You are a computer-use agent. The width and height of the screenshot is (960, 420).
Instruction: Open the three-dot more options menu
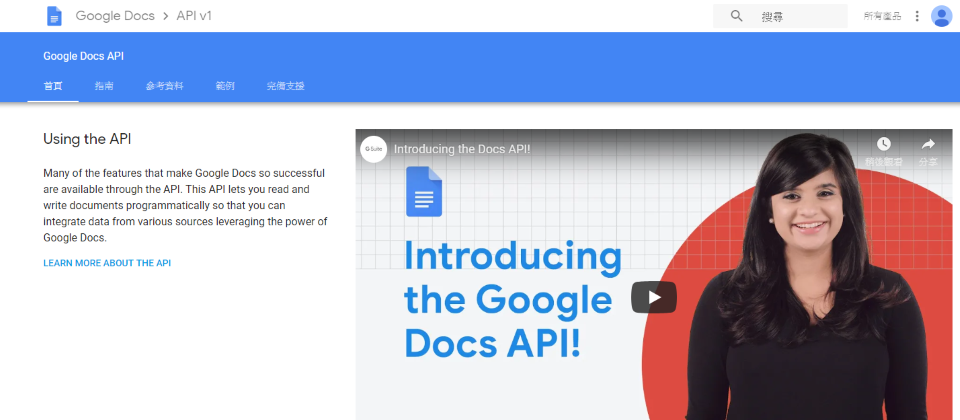[917, 17]
